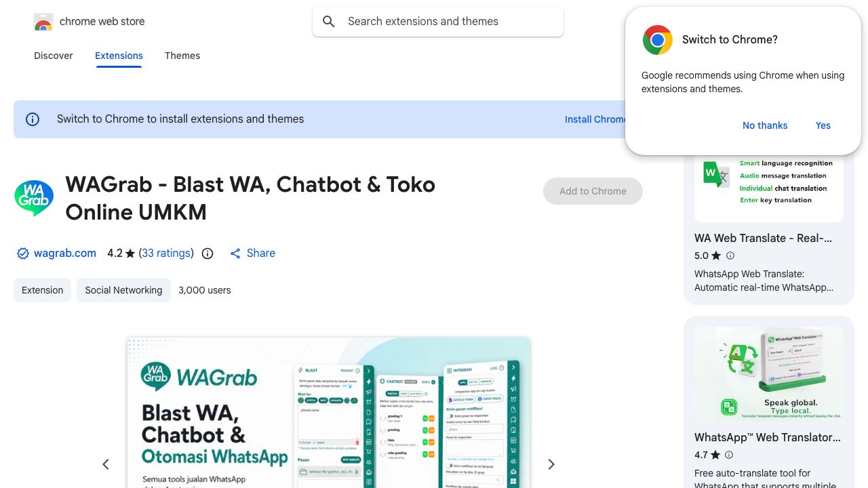Image resolution: width=868 pixels, height=488 pixels.
Task: Open the WA Web Translate title link
Action: coord(763,238)
